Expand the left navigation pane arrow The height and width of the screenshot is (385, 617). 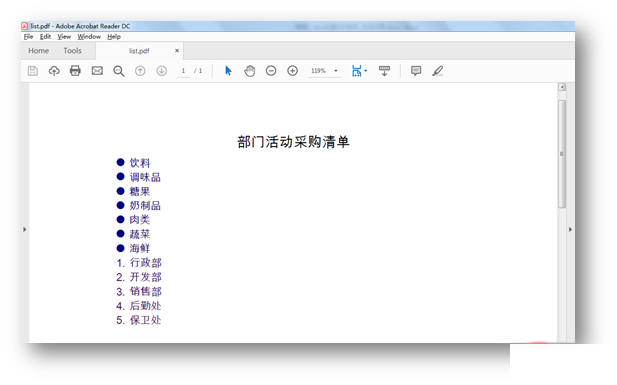point(24,229)
